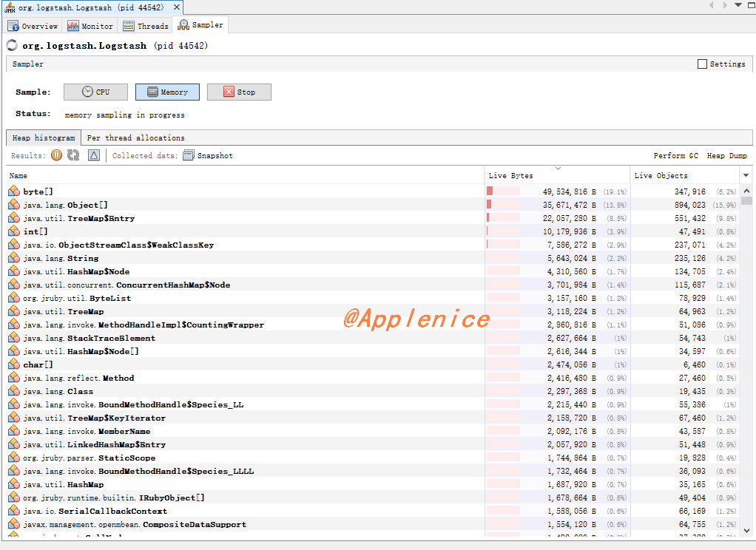Screen dimensions: 756x550
Task: Select the java.util.HashMap row
Action: pos(373,484)
